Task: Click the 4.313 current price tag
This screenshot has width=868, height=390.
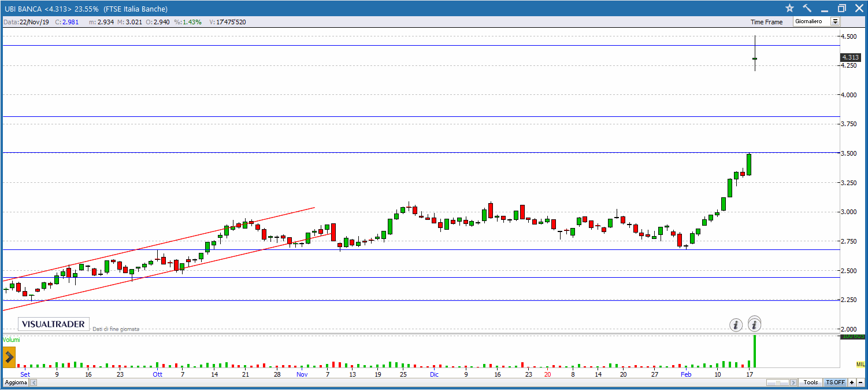Action: pos(851,57)
